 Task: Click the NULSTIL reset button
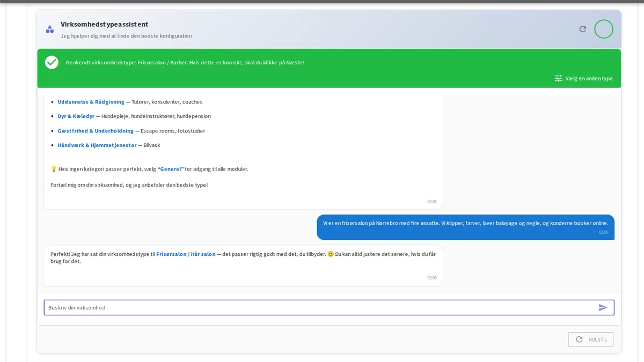coord(590,339)
